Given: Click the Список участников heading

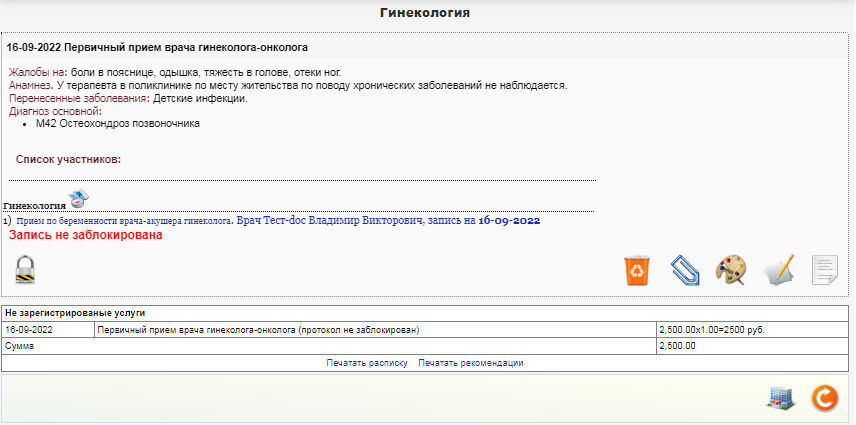Looking at the screenshot, I should (68, 159).
